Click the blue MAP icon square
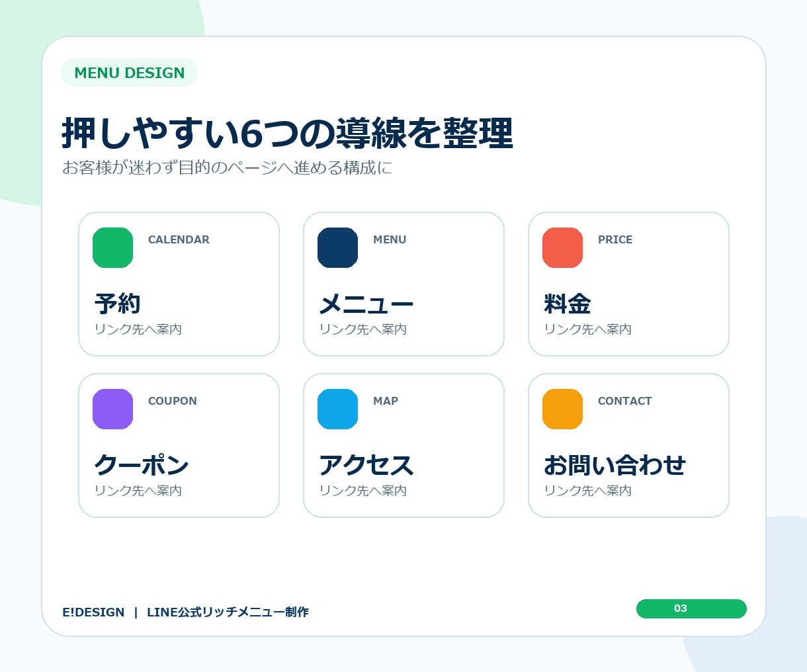This screenshot has width=807, height=672. [x=337, y=409]
